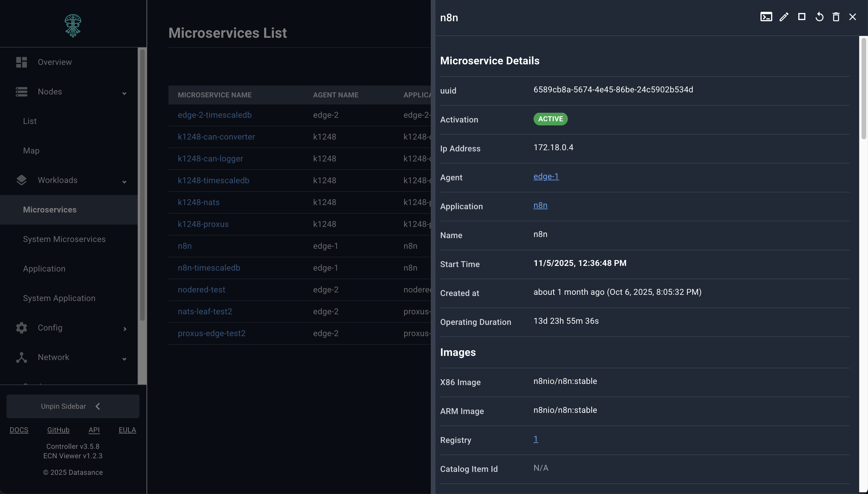The width and height of the screenshot is (868, 494).
Task: Open the Map view under Nodes
Action: point(31,150)
